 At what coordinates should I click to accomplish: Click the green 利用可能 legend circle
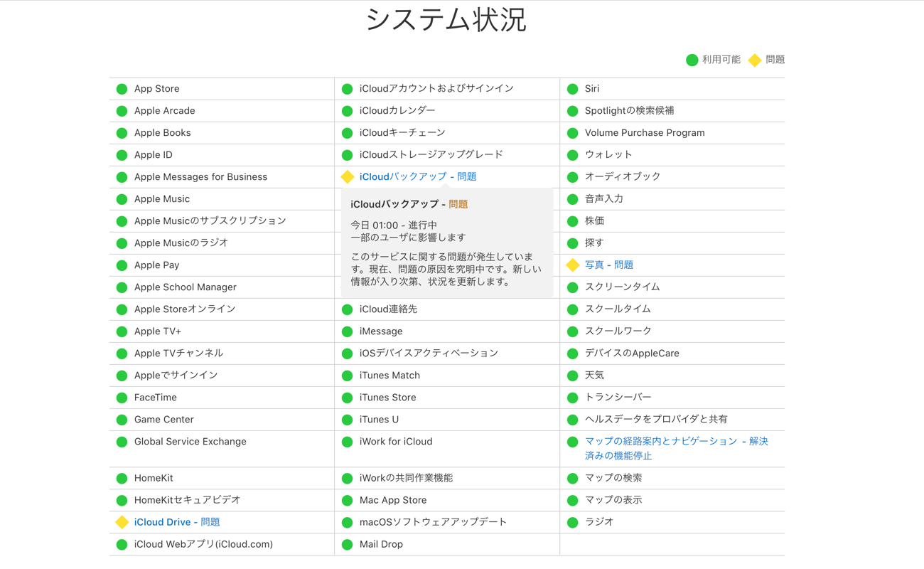692,60
